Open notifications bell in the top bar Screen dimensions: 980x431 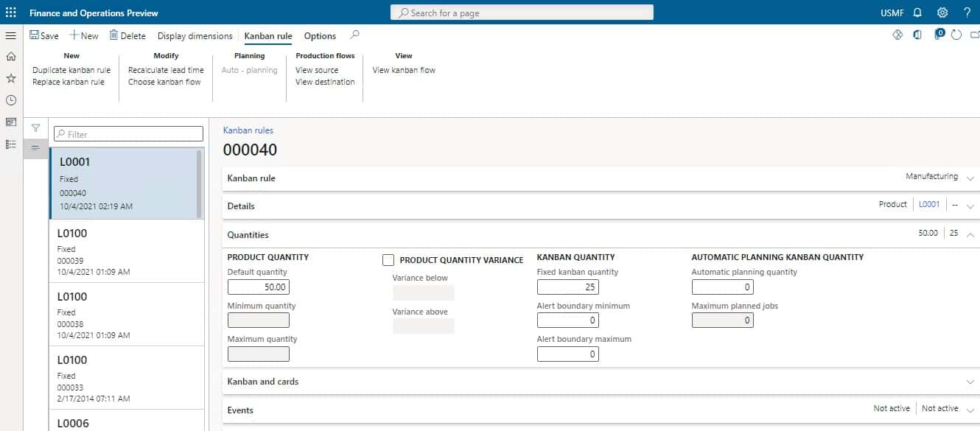tap(917, 13)
